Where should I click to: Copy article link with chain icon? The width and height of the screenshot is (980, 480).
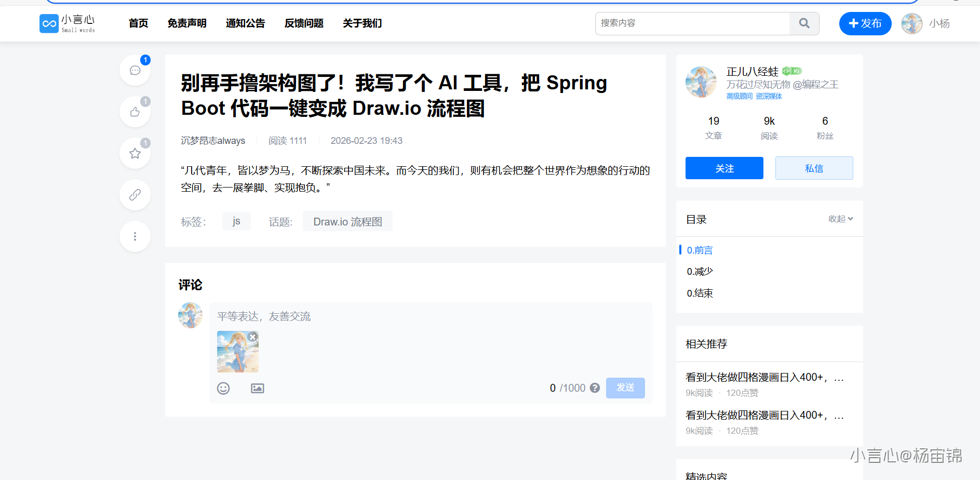135,195
